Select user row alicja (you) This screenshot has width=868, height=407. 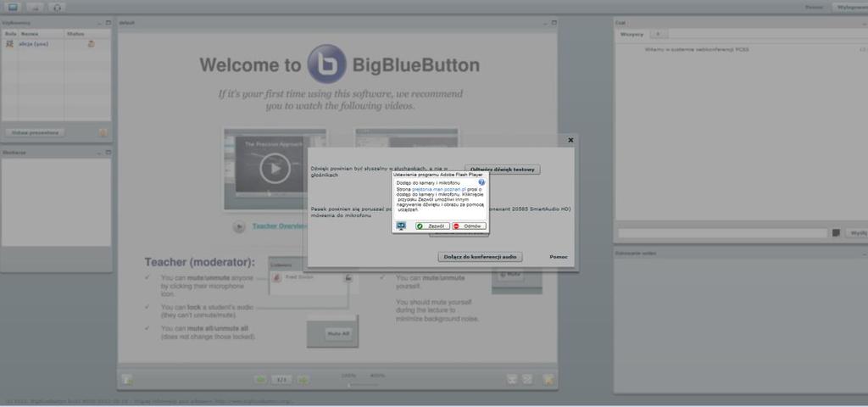pos(56,44)
